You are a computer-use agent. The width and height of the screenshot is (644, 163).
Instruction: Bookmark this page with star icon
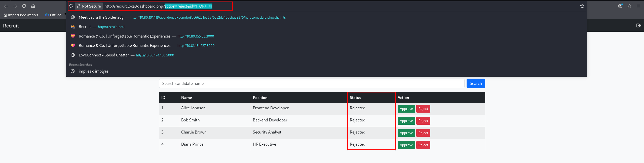pos(582,6)
